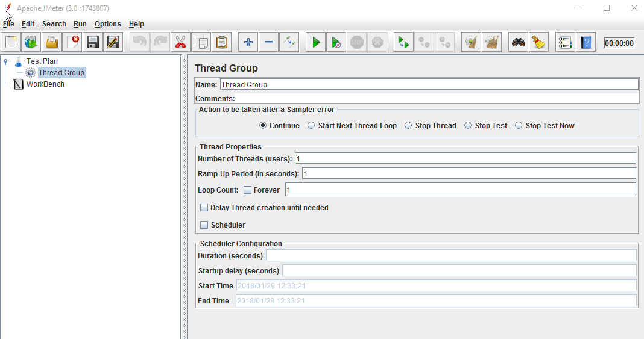Select WorkBench in the tree

45,84
